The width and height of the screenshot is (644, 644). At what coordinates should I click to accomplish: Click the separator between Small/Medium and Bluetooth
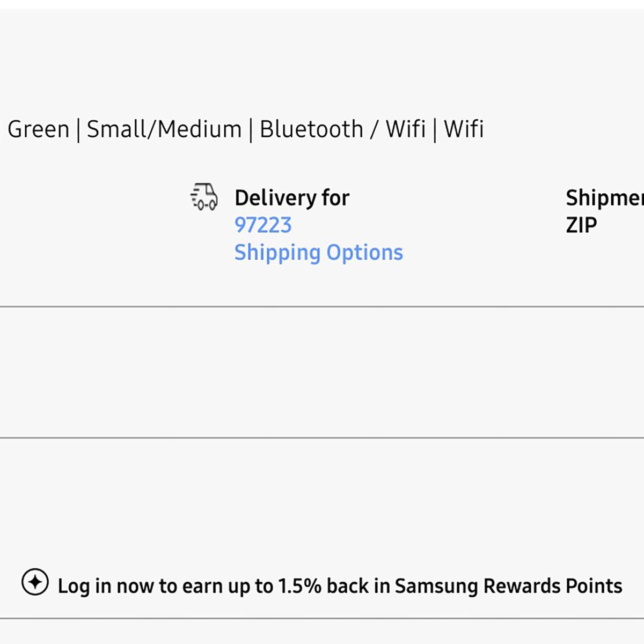click(x=251, y=130)
